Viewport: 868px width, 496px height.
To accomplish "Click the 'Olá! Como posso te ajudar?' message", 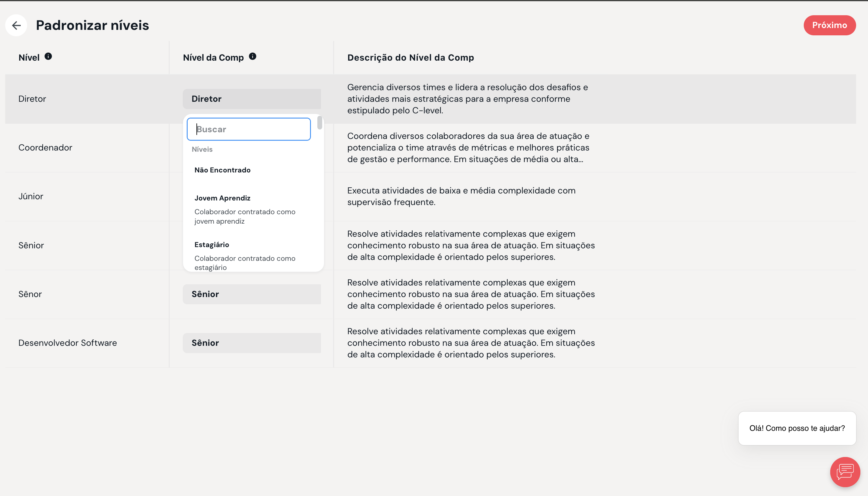I will tap(797, 428).
